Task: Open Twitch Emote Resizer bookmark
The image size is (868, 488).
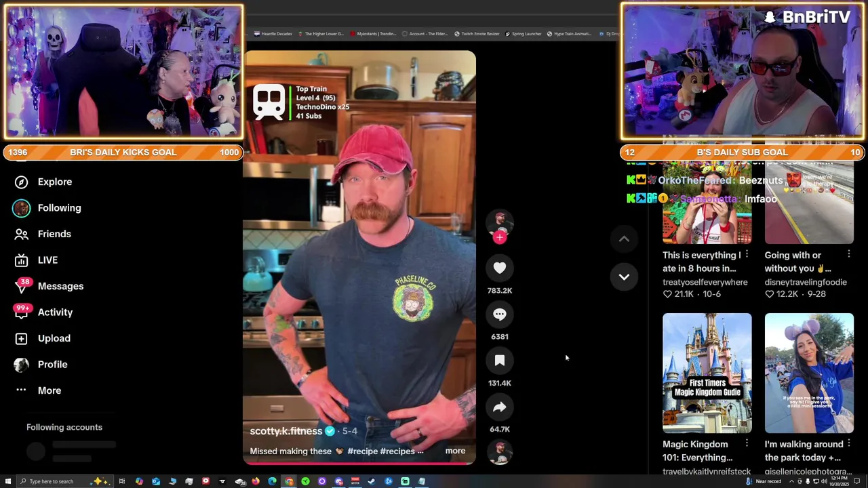Action: coord(477,34)
